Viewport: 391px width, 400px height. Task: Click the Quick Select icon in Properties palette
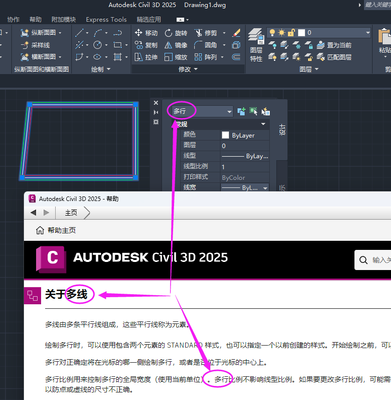266,111
